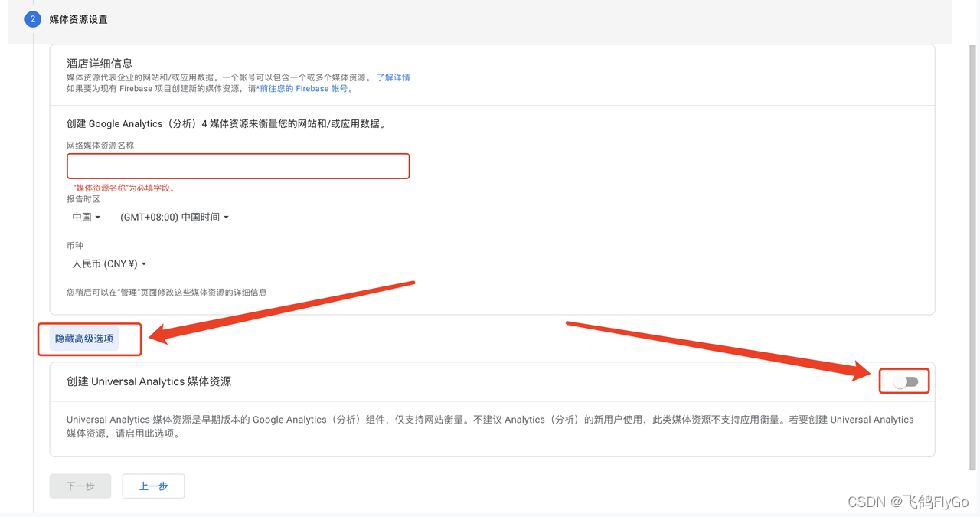The width and height of the screenshot is (980, 517).
Task: Open the 中国 country dropdown
Action: (87, 218)
